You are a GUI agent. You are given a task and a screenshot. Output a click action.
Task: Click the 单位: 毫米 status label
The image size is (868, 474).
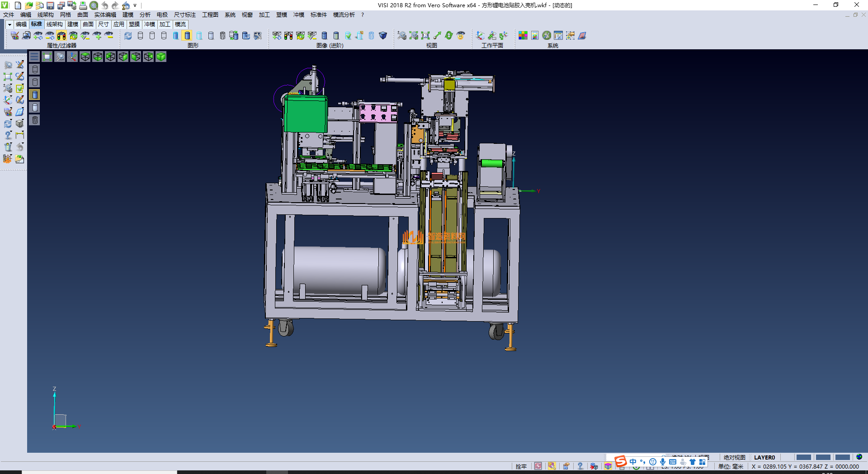click(x=731, y=466)
